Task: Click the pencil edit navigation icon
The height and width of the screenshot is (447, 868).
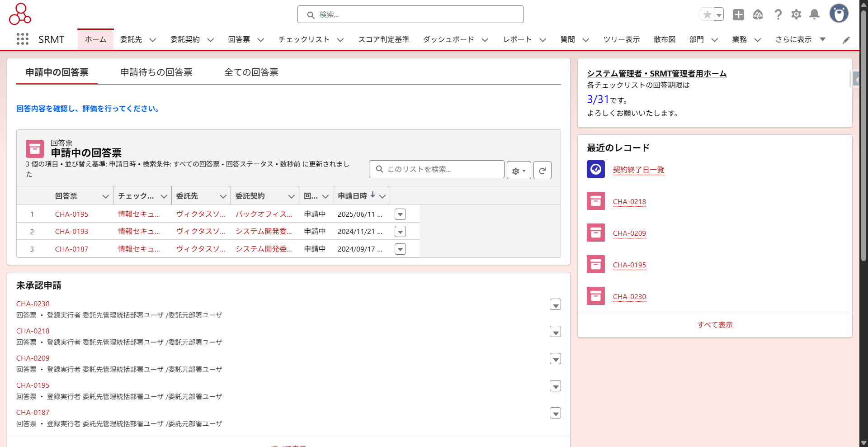Action: coord(846,40)
